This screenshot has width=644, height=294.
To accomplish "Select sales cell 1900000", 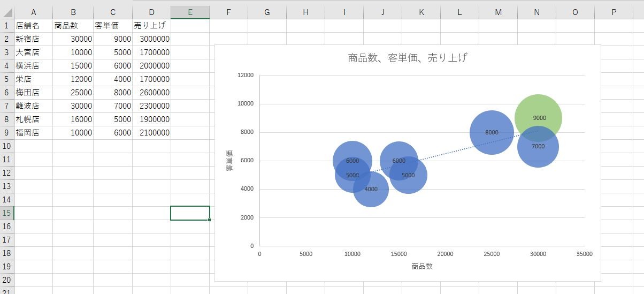I will tap(151, 119).
